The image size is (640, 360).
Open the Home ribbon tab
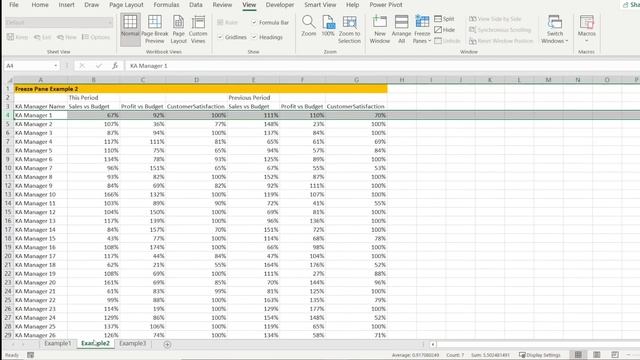point(40,5)
